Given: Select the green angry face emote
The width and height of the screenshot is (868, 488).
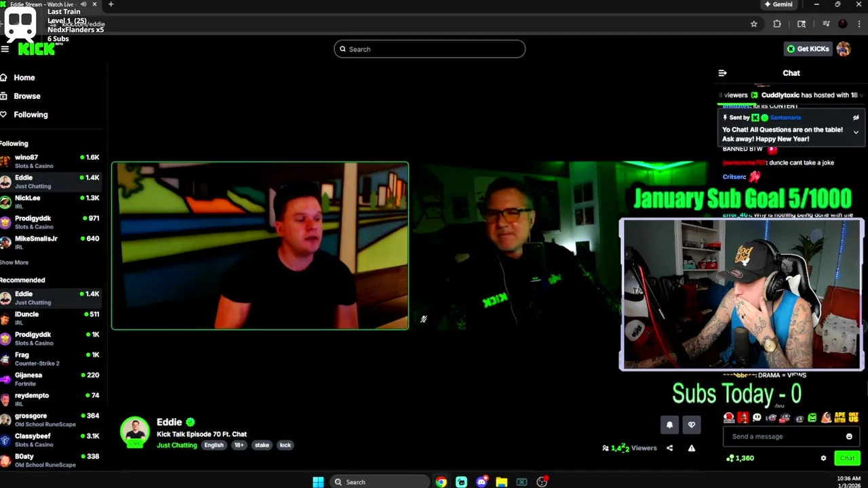Looking at the screenshot, I should tap(812, 418).
